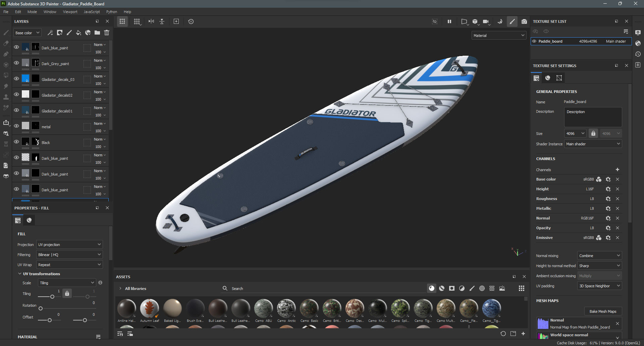Viewport: 644px width, 346px height.
Task: Toggle Paddle_board texture set visibility
Action: click(x=534, y=41)
